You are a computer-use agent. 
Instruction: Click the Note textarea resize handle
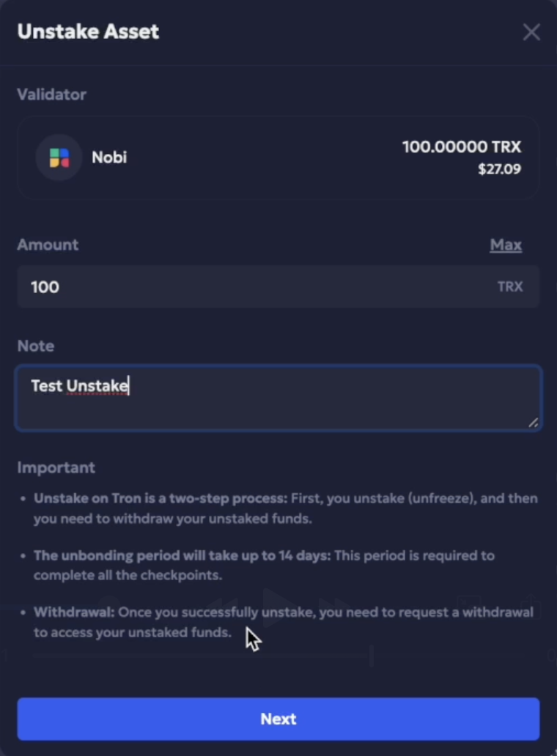coord(533,423)
